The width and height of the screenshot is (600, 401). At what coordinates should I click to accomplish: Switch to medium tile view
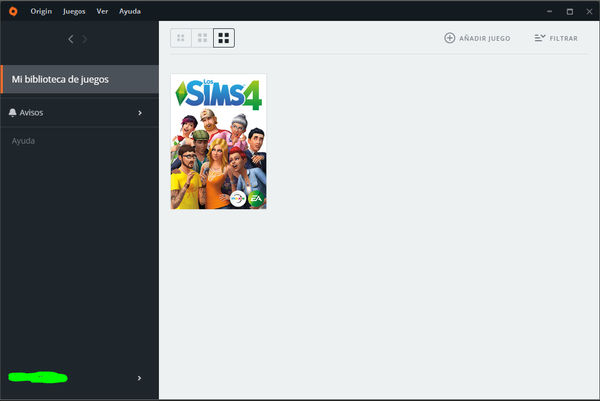pos(202,38)
